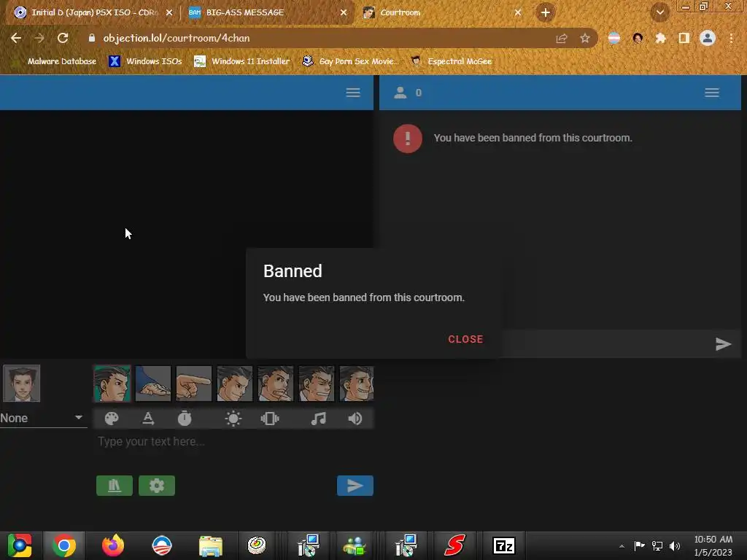This screenshot has height=560, width=747.
Task: Open text color palette tool
Action: [x=112, y=419]
